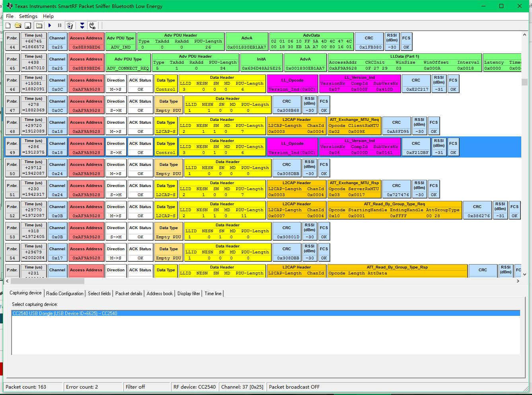Switch to the Time line tab
Image resolution: width=532 pixels, height=395 pixels.
point(213,294)
